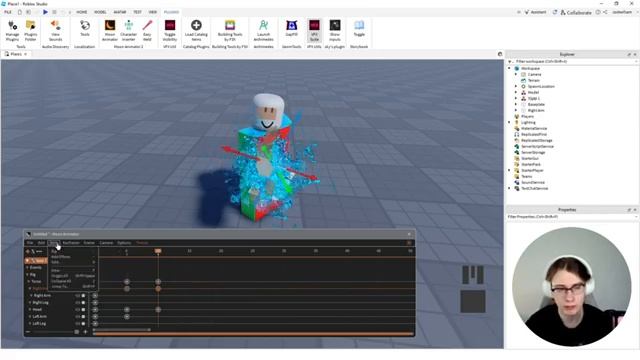The width and height of the screenshot is (640, 360).
Task: Switch to the TEST ribbon tab
Action: (137, 12)
